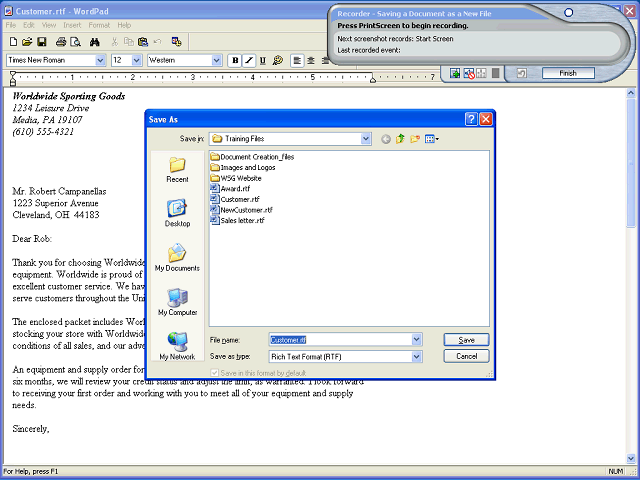The image size is (640, 480).
Task: Select Sales letter.rtf in file list
Action: click(238, 220)
